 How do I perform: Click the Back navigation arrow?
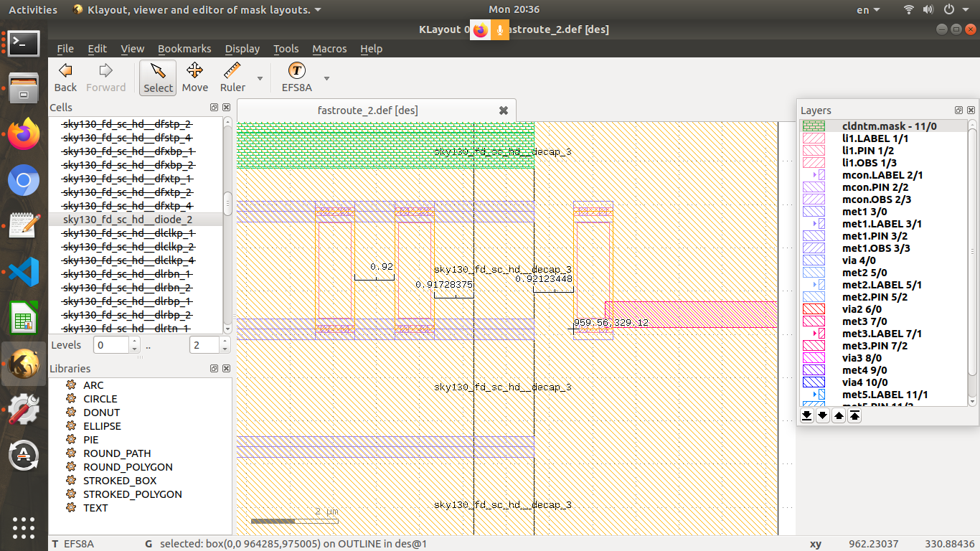coord(65,77)
